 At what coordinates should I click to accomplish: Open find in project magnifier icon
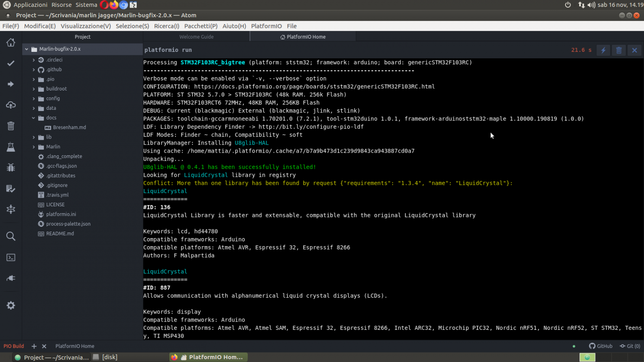(x=11, y=236)
